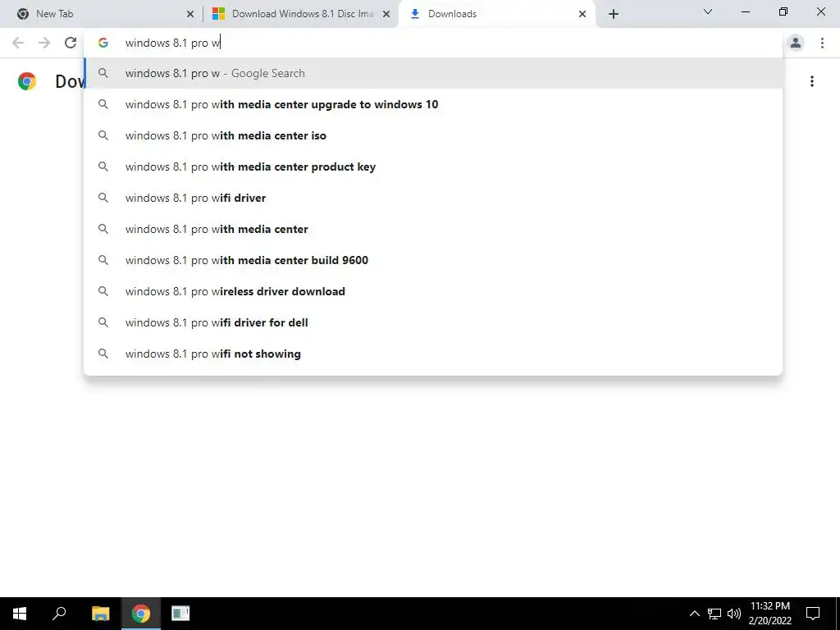Select 'with media center upgrade to windows 10' suggestion
840x630 pixels.
tap(433, 104)
